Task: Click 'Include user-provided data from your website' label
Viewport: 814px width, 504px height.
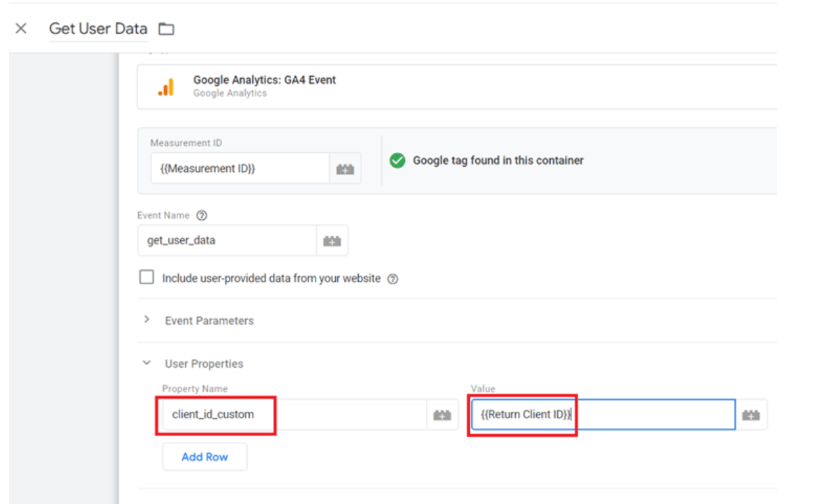Action: tap(272, 279)
